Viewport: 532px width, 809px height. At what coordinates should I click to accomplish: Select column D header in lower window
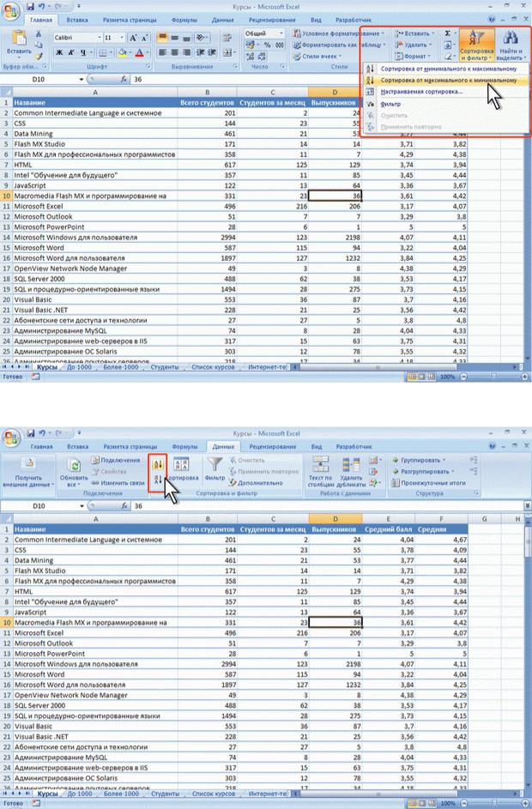[x=335, y=519]
